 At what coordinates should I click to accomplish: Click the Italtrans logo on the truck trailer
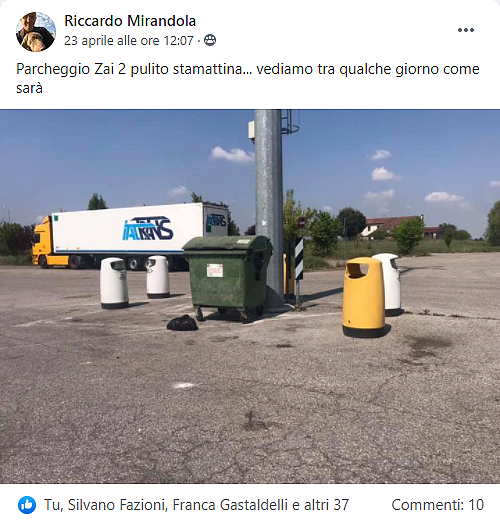tap(148, 228)
